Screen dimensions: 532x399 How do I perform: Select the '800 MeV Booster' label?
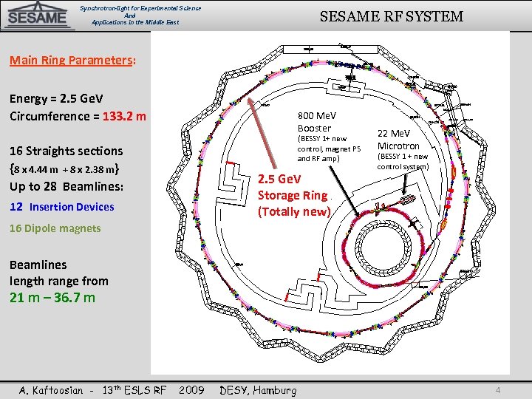[316, 122]
